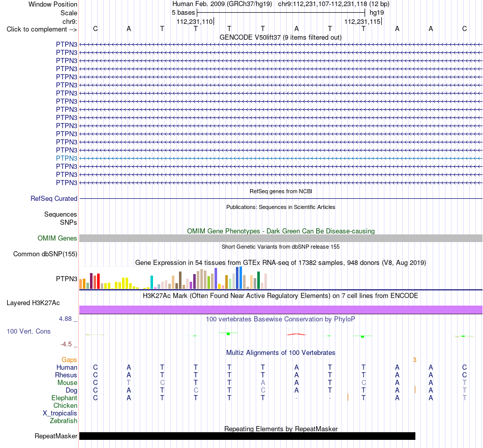Click the gray OMIM Genes track bar
This screenshot has height=448, width=483.
click(281, 238)
